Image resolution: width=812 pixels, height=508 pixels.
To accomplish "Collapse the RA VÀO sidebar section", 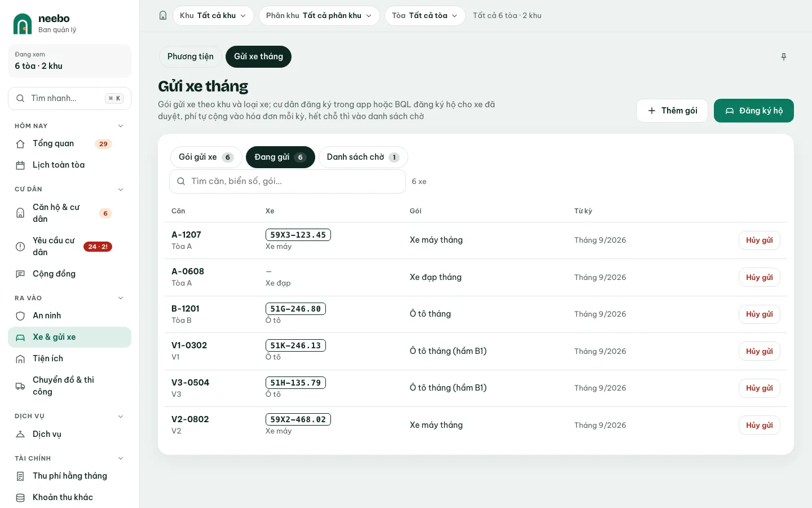I will (x=121, y=298).
